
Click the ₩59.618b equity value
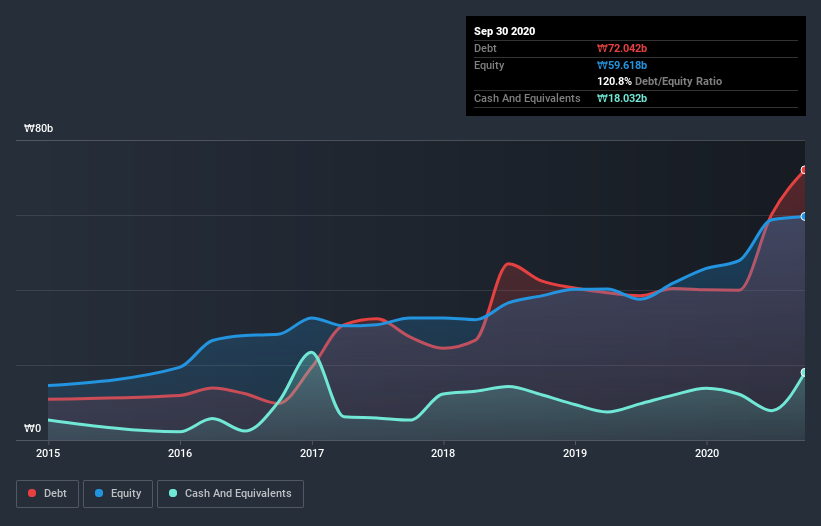pos(622,66)
